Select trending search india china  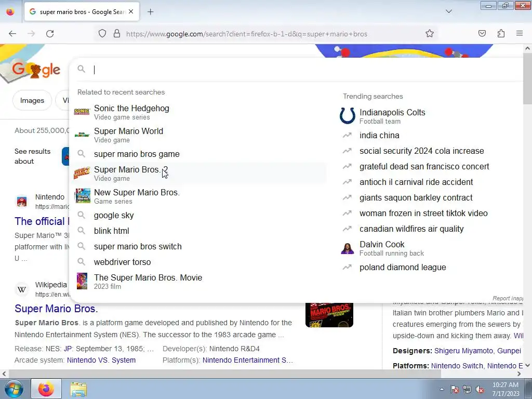[431, 136]
